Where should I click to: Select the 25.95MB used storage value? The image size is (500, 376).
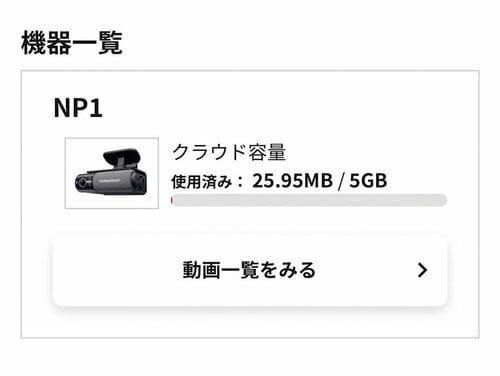click(292, 181)
